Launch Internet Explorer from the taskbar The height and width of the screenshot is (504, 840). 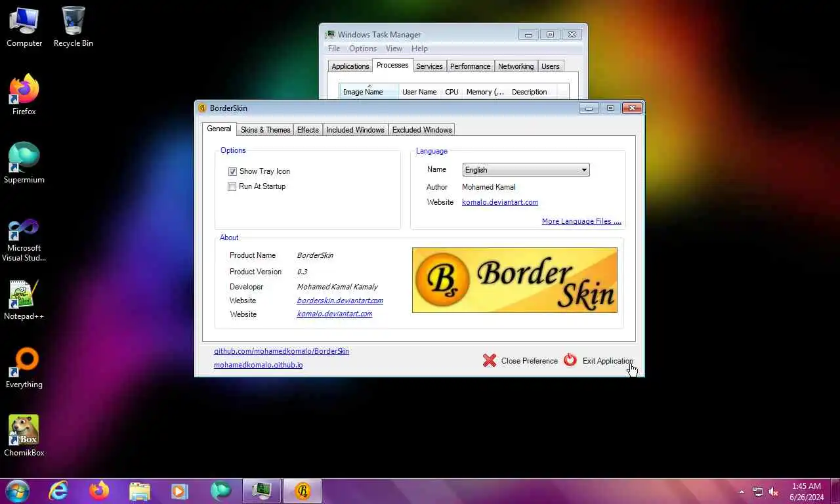pyautogui.click(x=58, y=491)
